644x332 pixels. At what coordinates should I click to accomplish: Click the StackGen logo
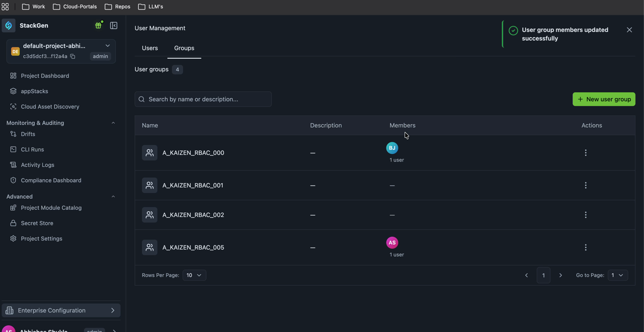[x=9, y=26]
